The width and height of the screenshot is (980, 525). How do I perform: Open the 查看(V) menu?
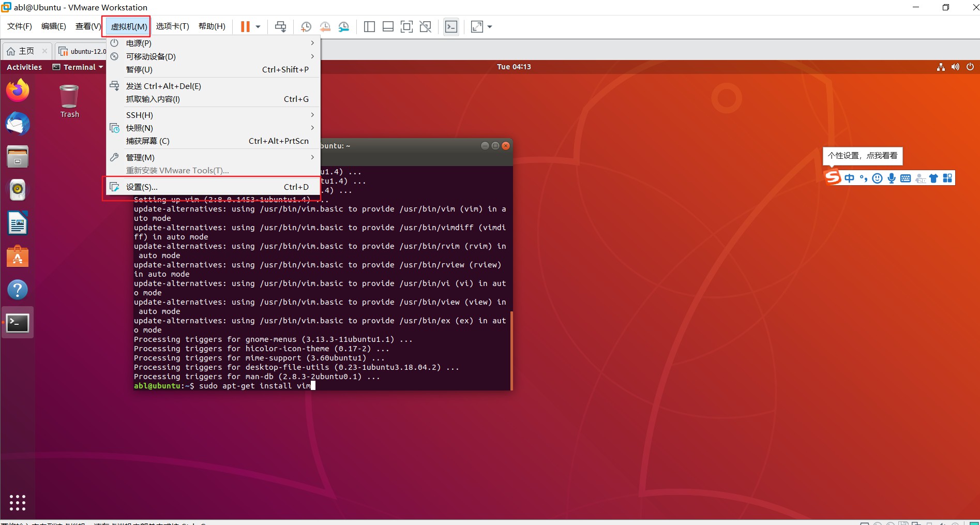click(88, 26)
